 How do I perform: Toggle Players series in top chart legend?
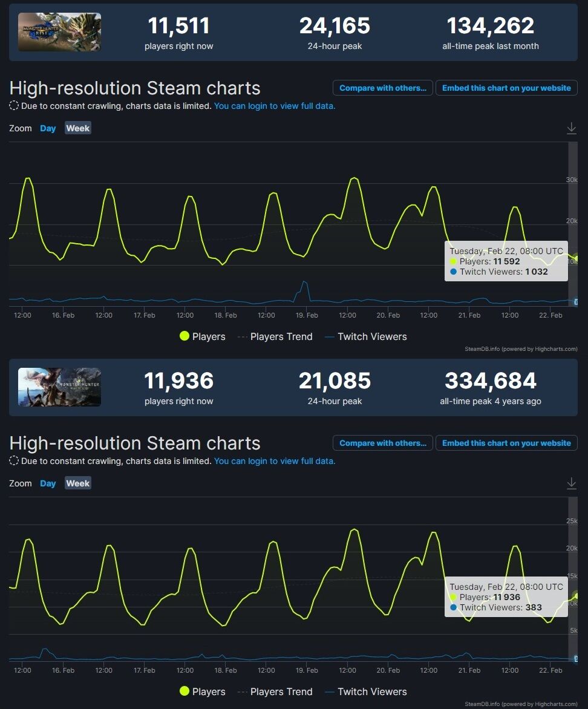(x=202, y=336)
